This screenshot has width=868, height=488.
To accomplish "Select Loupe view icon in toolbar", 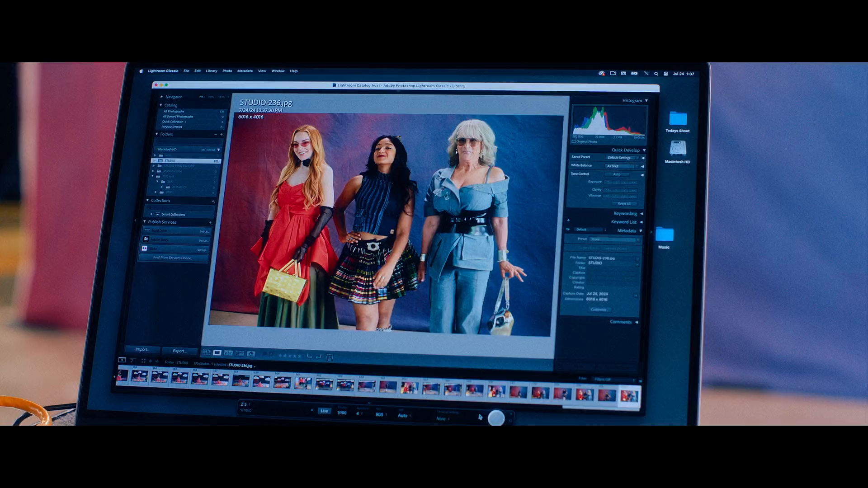I will pyautogui.click(x=217, y=353).
